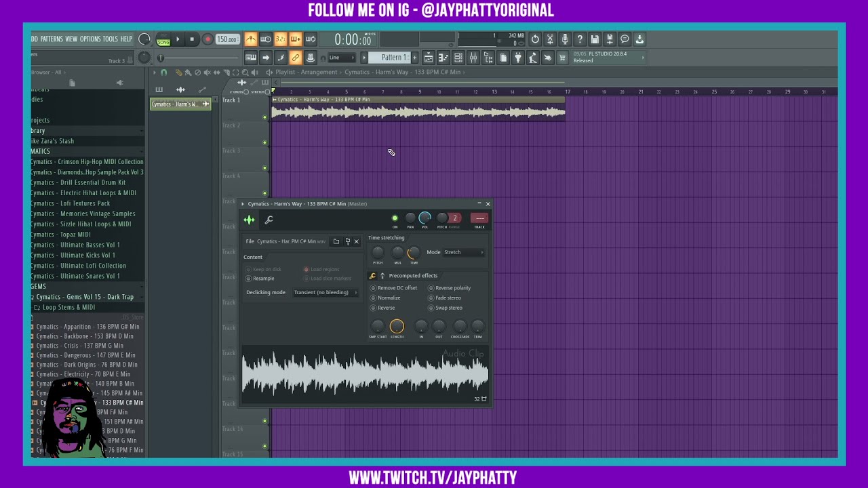Viewport: 868px width, 488px height.
Task: Click the Save project floppy icon
Action: [595, 39]
